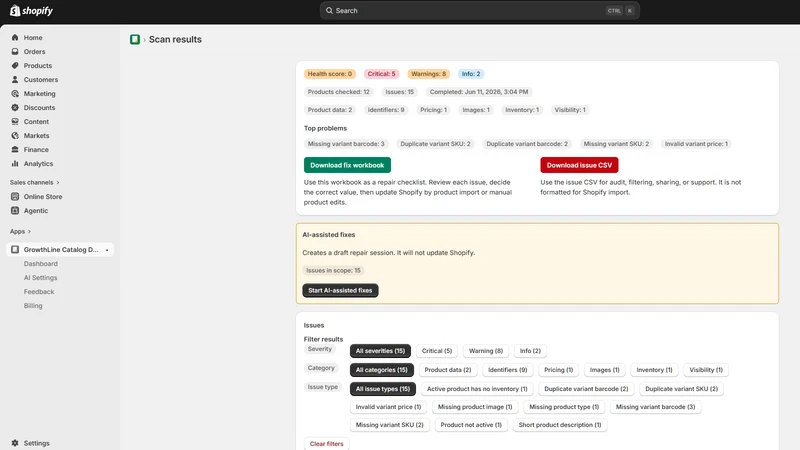Click the Content icon in sidebar
Screen dimensions: 800x450
15,121
